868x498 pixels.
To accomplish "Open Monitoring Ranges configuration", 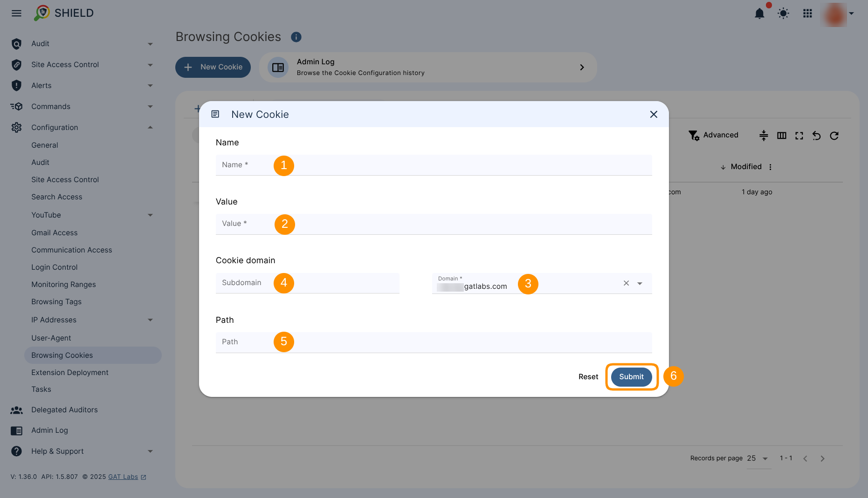I will coord(63,285).
